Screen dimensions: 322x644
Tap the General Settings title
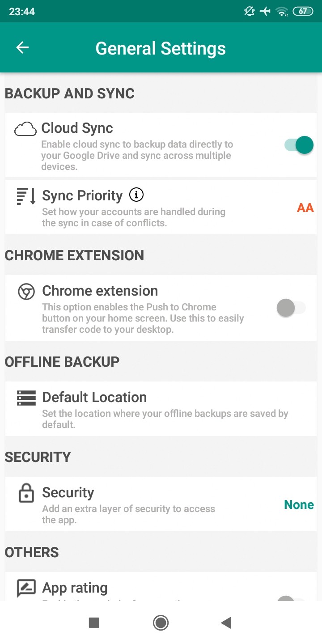161,48
